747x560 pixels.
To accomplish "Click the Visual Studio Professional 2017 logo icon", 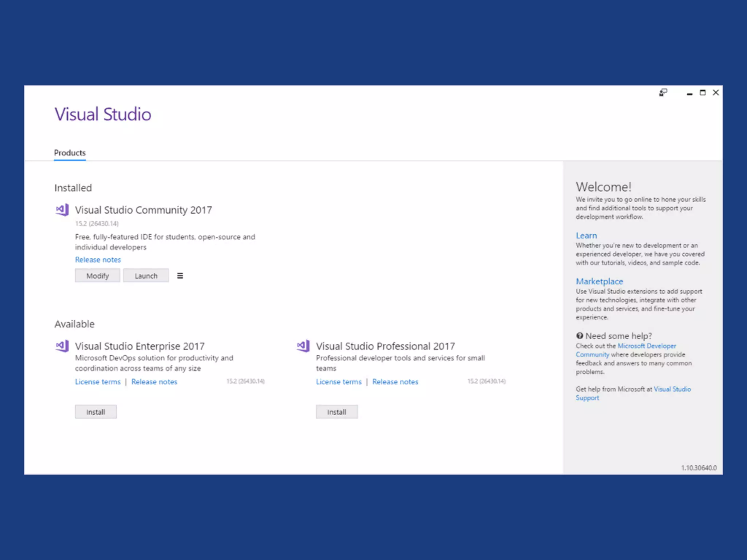I will click(x=303, y=346).
